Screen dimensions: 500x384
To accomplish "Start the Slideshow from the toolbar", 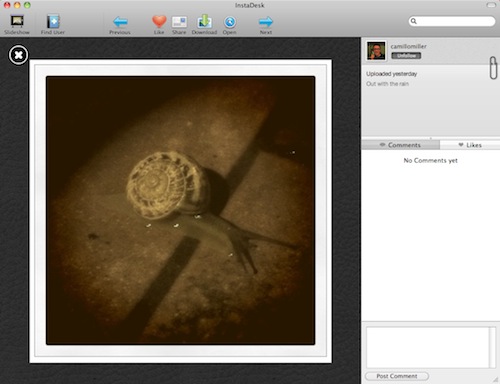I will pyautogui.click(x=17, y=25).
